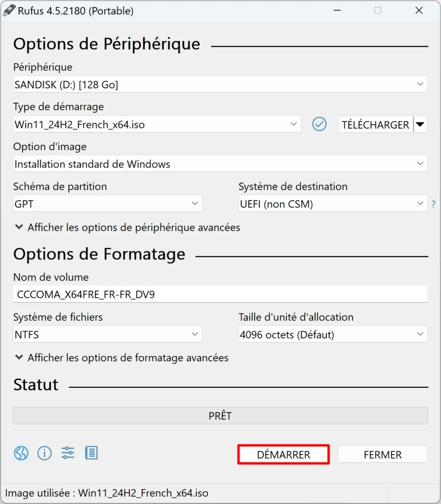Viewport: 441px width, 504px height.
Task: Open the TÉLÉCHARGER split arrow menu
Action: coord(420,124)
